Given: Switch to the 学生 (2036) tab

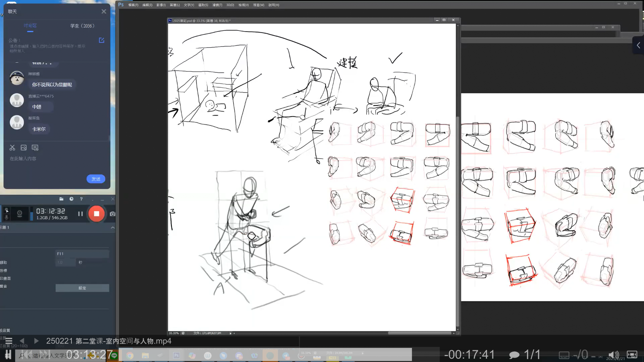Looking at the screenshot, I should coord(82,26).
